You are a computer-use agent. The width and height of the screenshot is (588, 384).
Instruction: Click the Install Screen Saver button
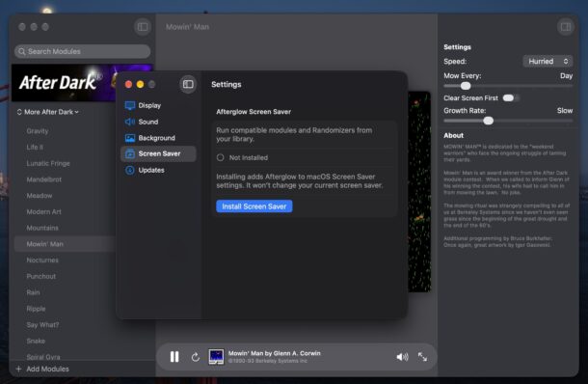tap(254, 206)
